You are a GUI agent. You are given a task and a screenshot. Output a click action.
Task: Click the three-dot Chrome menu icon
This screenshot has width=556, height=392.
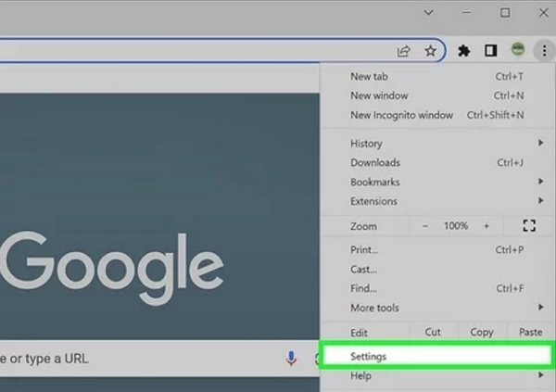[544, 51]
